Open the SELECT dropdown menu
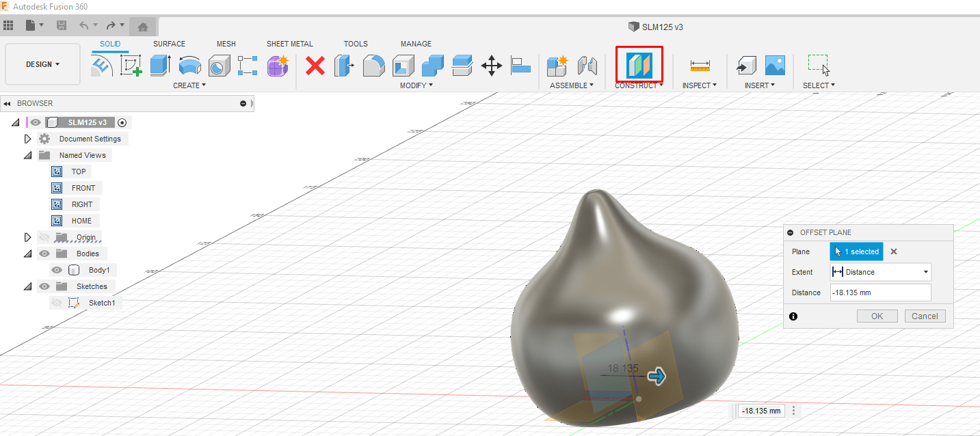This screenshot has height=436, width=980. pyautogui.click(x=819, y=85)
